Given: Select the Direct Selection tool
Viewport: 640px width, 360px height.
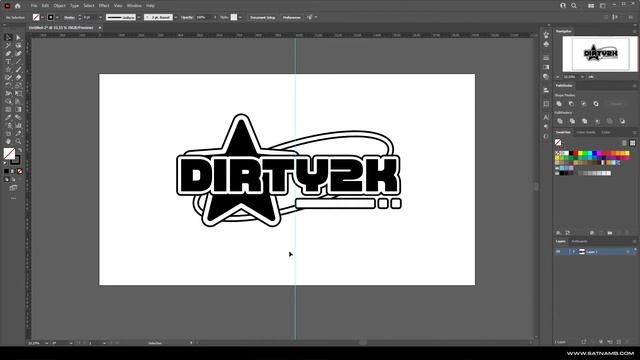Looking at the screenshot, I should point(18,37).
